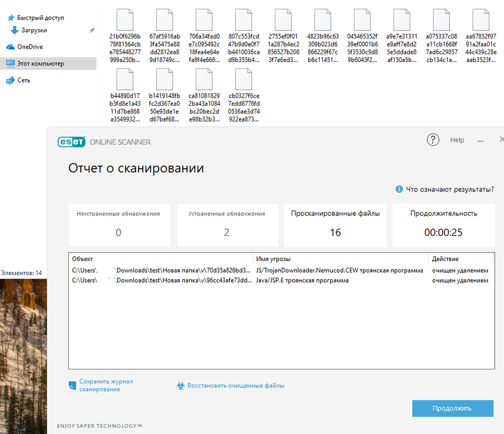504x434 pixels.
Task: Click the Отчет о сканировании heading
Action: click(136, 168)
